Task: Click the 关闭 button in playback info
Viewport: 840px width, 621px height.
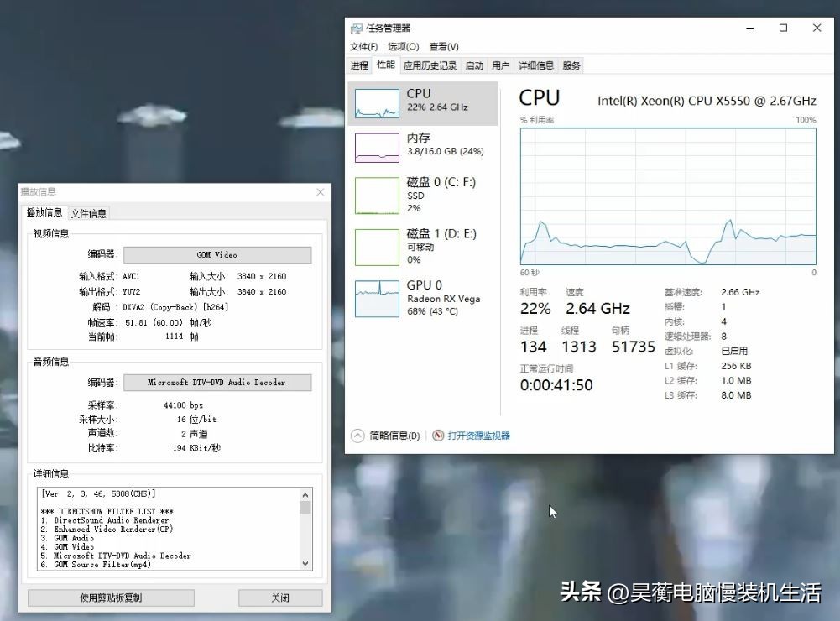Action: click(x=279, y=598)
